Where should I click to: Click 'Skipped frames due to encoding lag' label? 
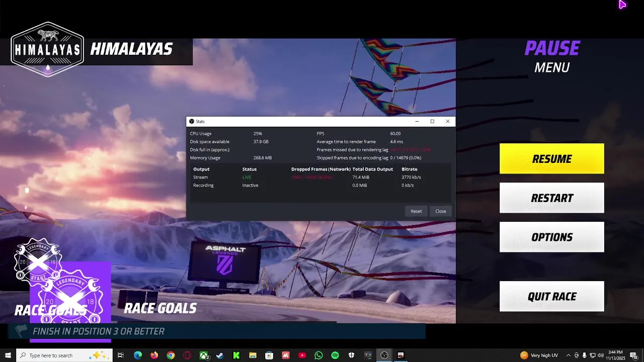[x=353, y=158]
